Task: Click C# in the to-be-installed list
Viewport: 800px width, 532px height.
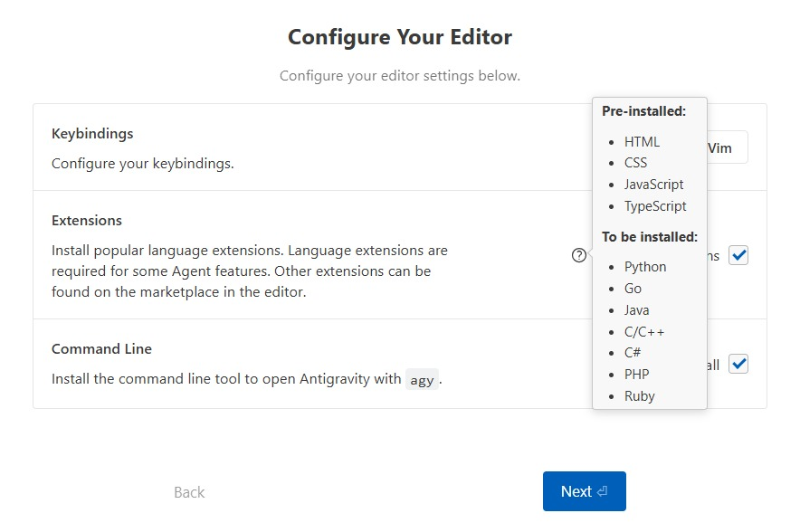Action: click(633, 353)
